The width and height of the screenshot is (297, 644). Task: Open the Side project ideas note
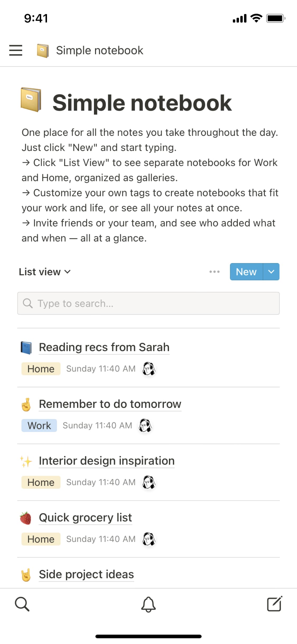tap(86, 574)
